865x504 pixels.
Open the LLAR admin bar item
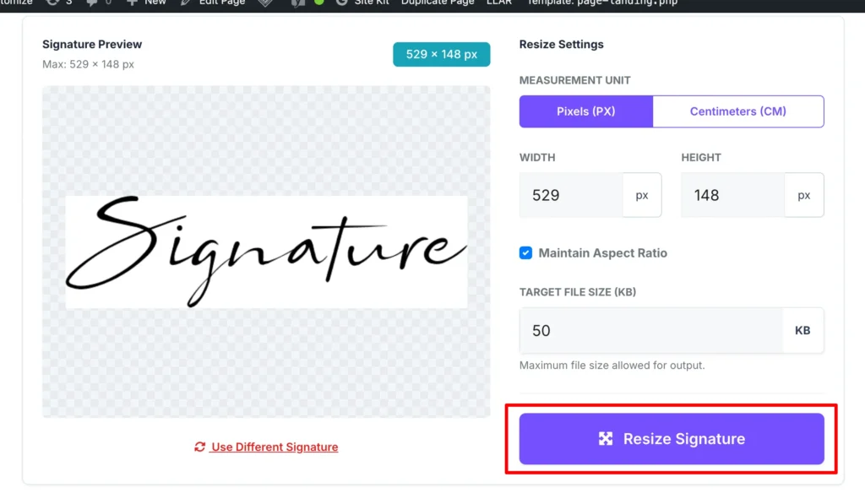499,3
